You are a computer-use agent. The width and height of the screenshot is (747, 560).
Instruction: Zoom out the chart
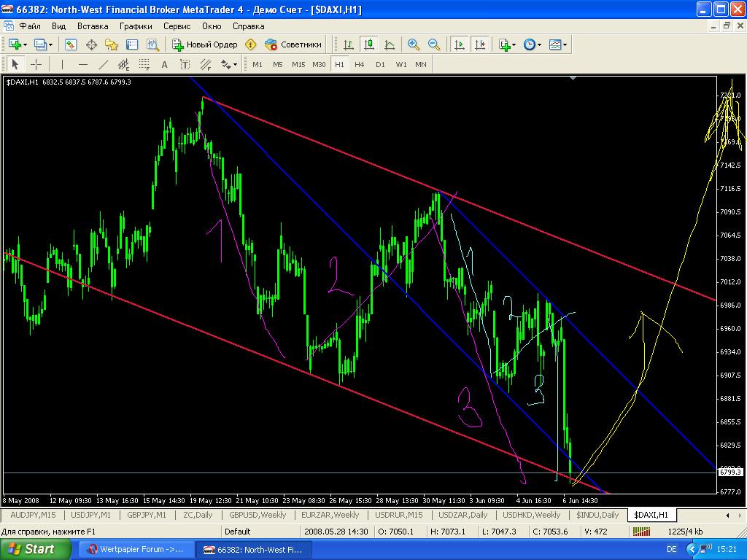point(433,44)
